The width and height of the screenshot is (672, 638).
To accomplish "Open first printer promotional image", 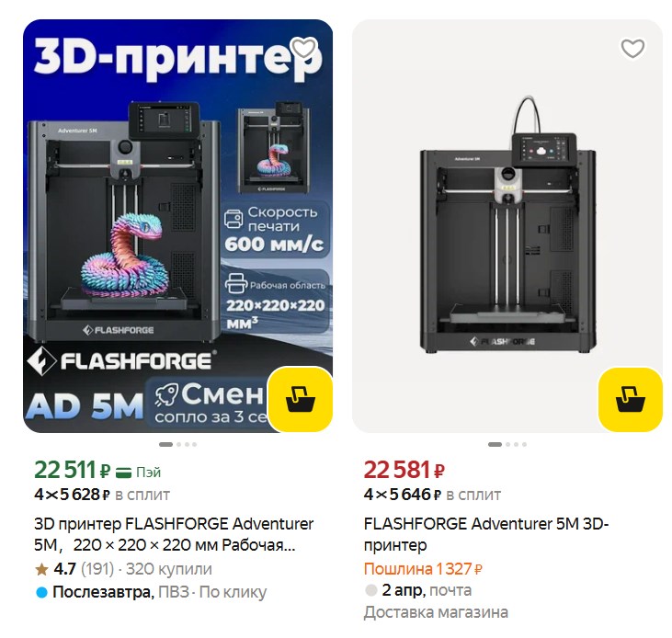I will click(177, 226).
